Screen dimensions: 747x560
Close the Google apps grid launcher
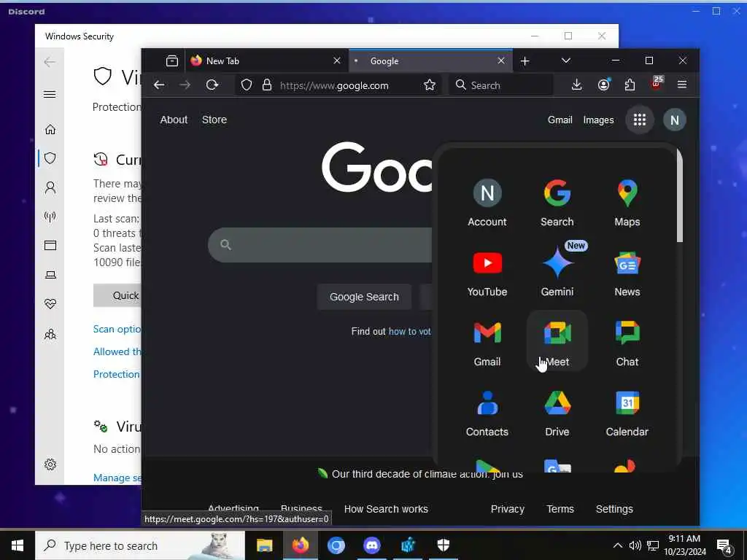639,120
